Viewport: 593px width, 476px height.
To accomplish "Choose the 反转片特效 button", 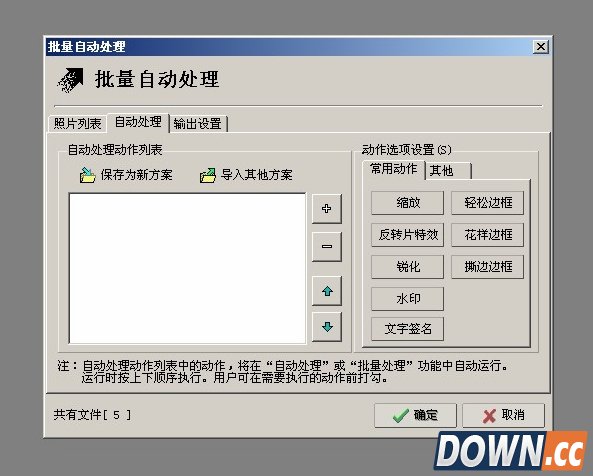I will pos(407,235).
